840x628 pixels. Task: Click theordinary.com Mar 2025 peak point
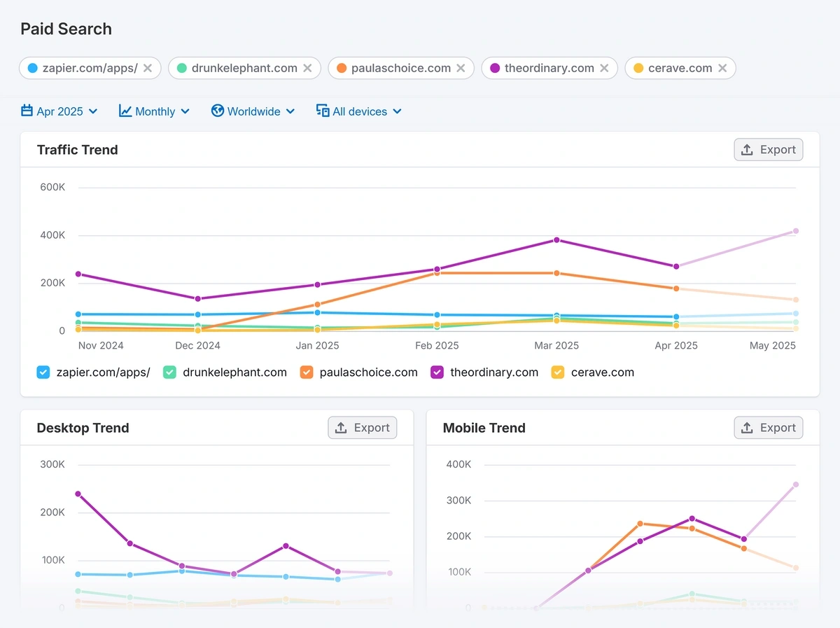pos(556,240)
